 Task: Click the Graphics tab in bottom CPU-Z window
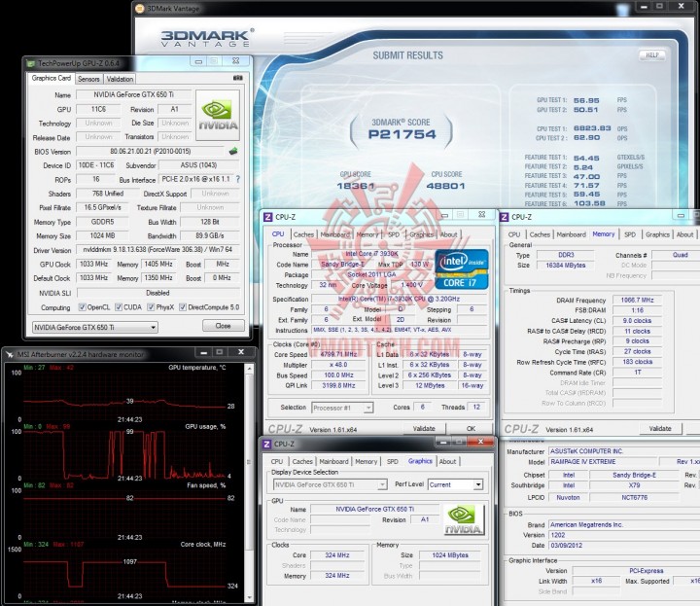(x=420, y=461)
